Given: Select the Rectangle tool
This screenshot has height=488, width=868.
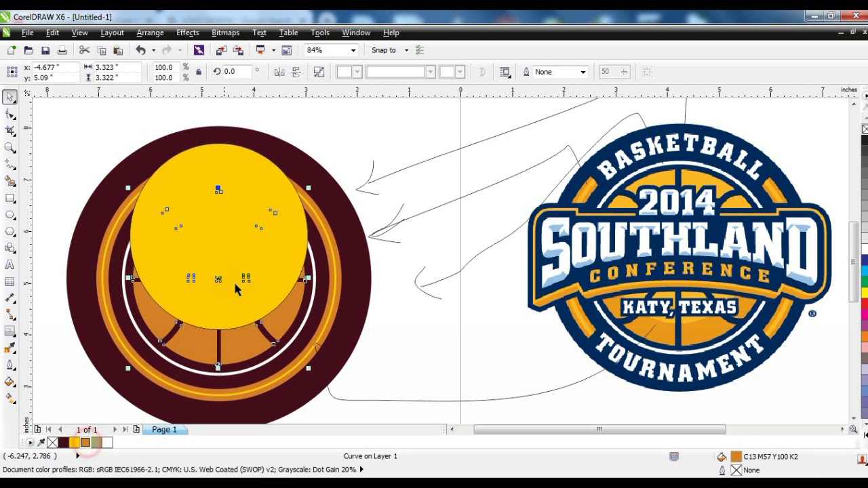Looking at the screenshot, I should pyautogui.click(x=10, y=199).
